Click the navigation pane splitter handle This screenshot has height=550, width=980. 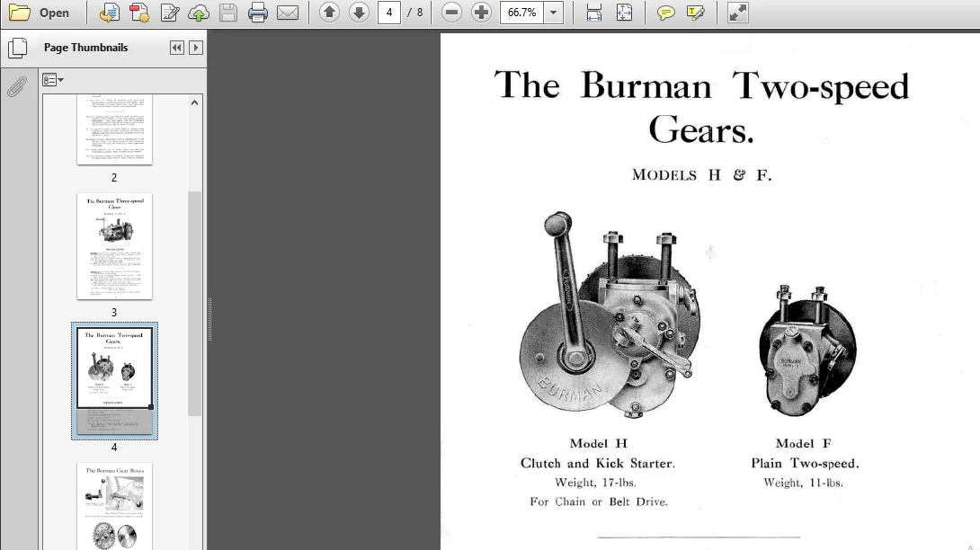point(209,319)
